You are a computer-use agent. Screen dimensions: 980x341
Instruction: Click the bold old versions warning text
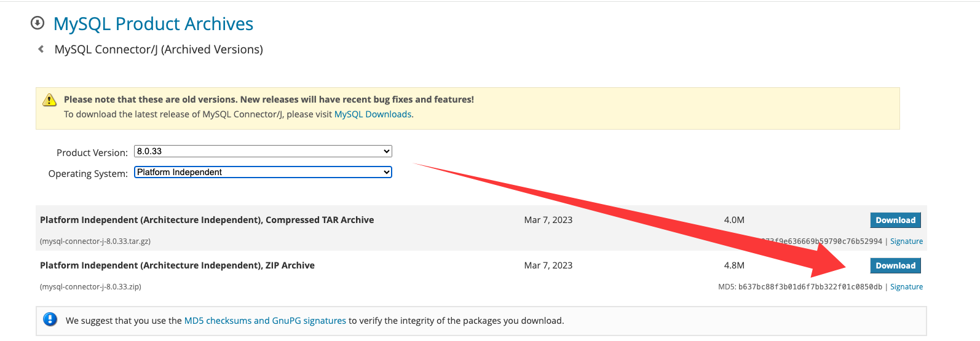click(x=269, y=100)
